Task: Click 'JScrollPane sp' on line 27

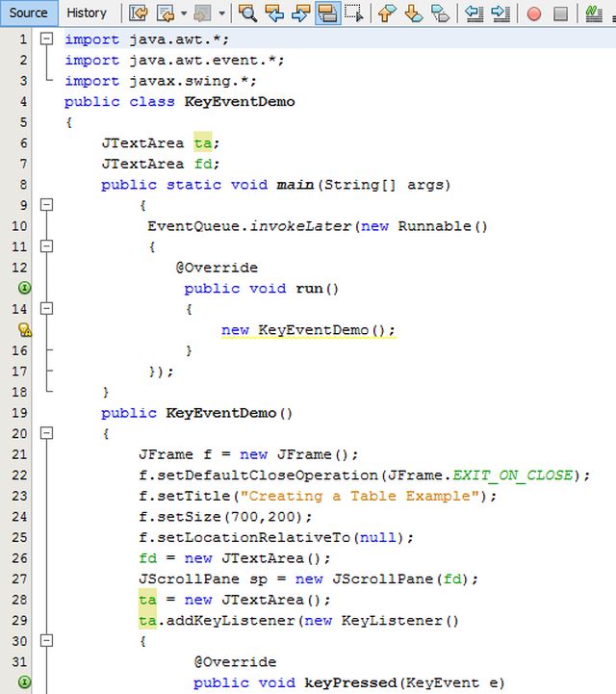Action: [203, 579]
